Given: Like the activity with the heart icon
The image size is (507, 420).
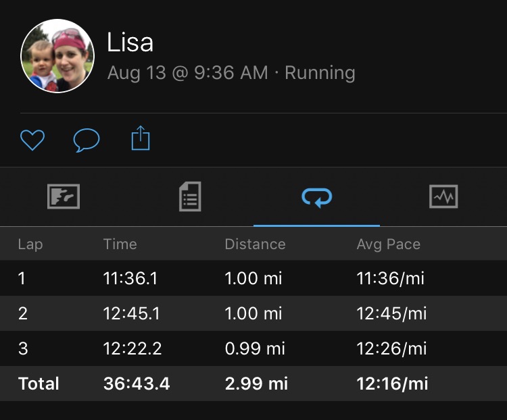Looking at the screenshot, I should (32, 140).
